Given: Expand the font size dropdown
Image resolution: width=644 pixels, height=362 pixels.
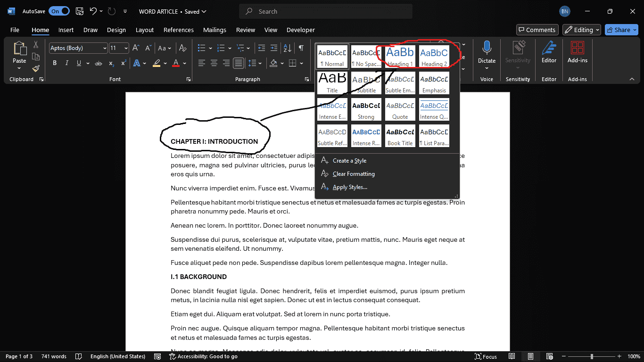Looking at the screenshot, I should coord(126,48).
